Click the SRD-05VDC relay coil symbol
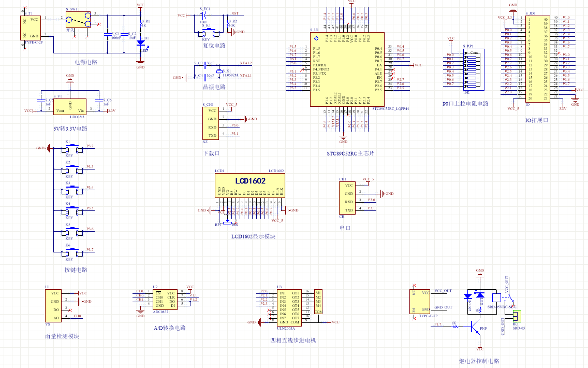588x368 pixels. pos(496,298)
